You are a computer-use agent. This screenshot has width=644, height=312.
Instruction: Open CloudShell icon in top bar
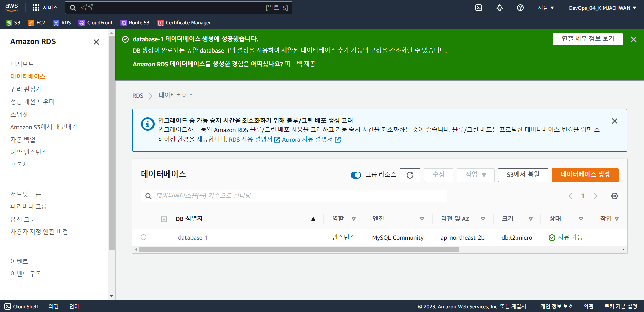(479, 8)
